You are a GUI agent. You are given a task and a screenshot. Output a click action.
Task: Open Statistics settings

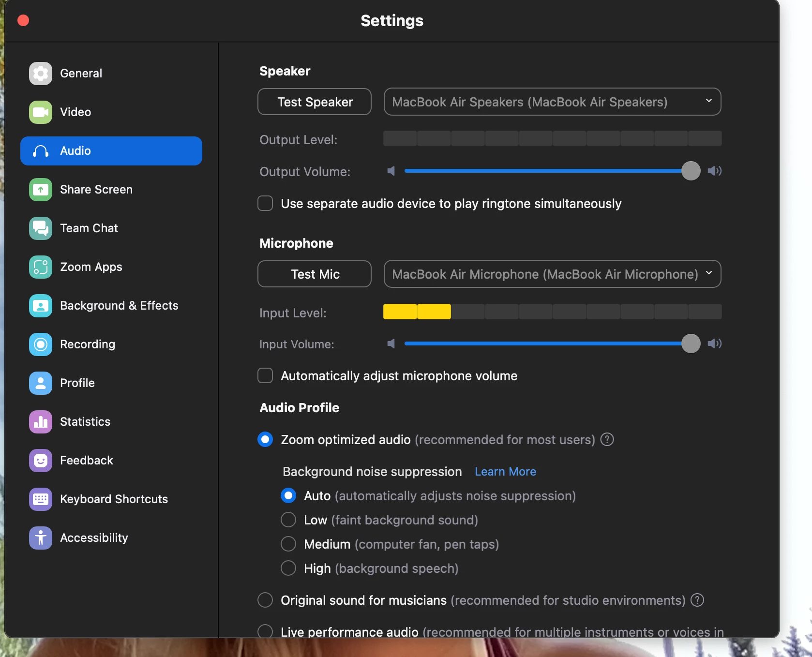coord(111,422)
